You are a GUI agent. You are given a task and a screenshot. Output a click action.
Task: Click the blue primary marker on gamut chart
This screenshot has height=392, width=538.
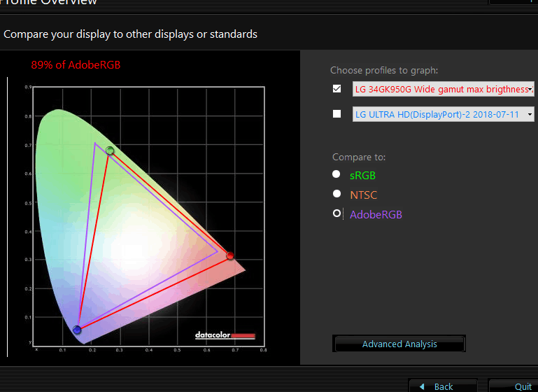[x=77, y=330]
